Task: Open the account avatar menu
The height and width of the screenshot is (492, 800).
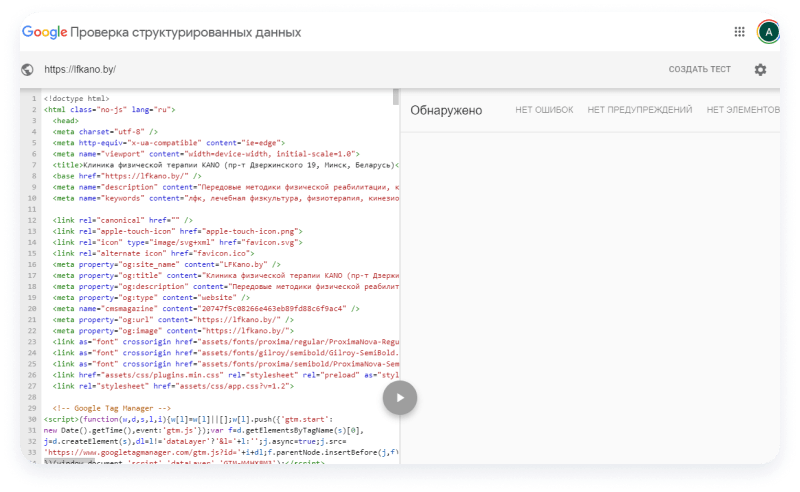Action: pyautogui.click(x=768, y=32)
